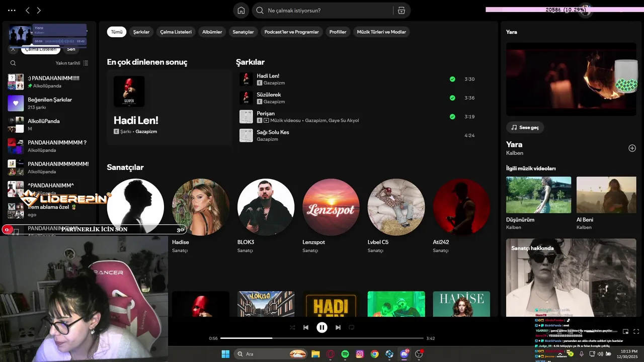
Task: Open the Browse icon beside the search box
Action: point(401,10)
